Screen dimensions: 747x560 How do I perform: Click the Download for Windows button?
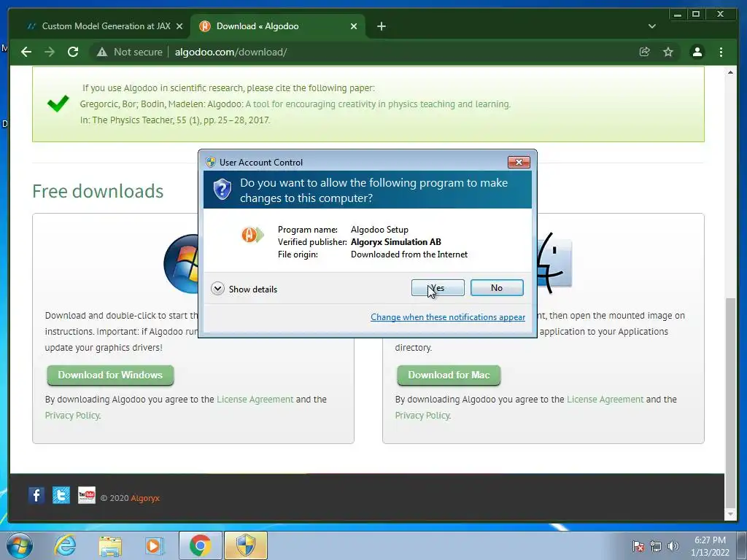click(110, 376)
